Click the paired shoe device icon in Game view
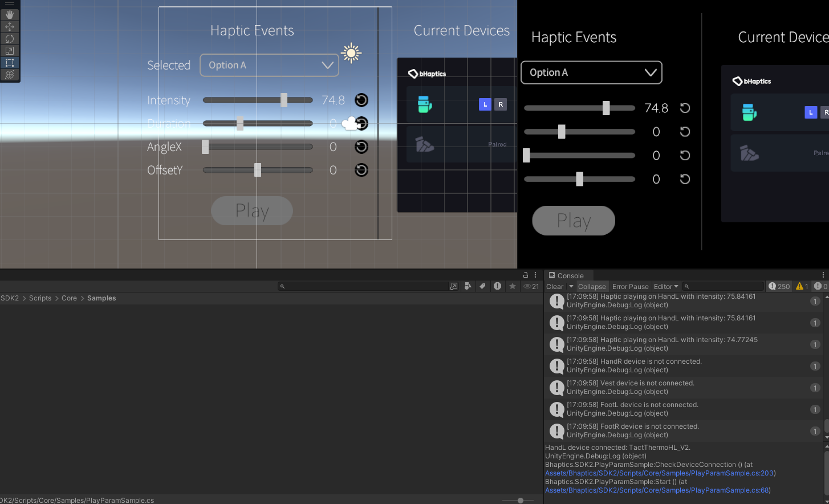The height and width of the screenshot is (504, 829). point(749,153)
